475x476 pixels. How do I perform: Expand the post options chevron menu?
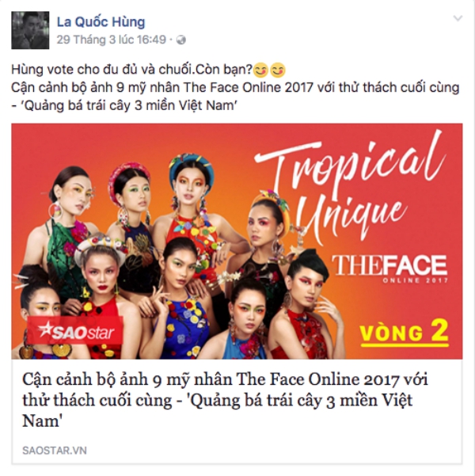click(458, 18)
